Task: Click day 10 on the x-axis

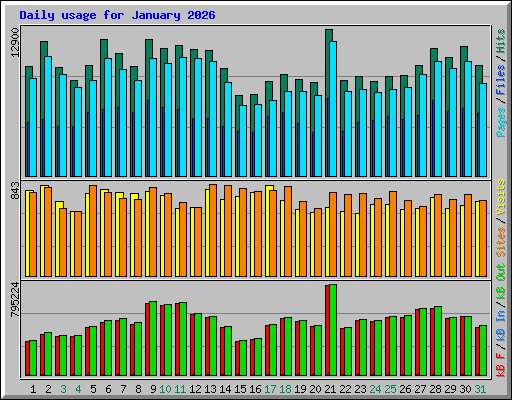Action: pyautogui.click(x=165, y=389)
